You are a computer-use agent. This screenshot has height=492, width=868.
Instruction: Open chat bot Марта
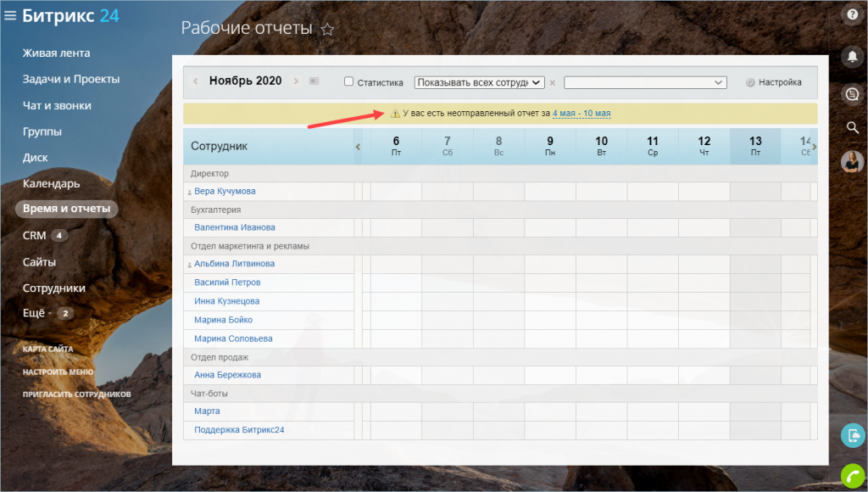tap(207, 411)
